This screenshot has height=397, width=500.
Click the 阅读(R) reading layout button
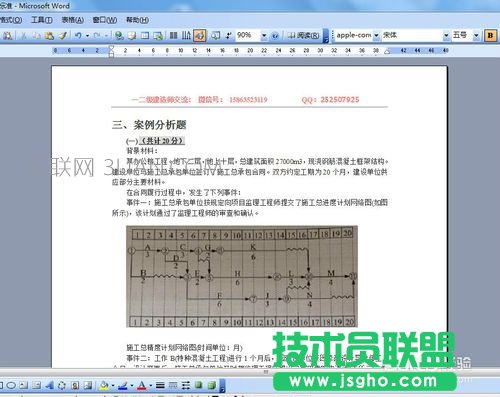coord(303,35)
